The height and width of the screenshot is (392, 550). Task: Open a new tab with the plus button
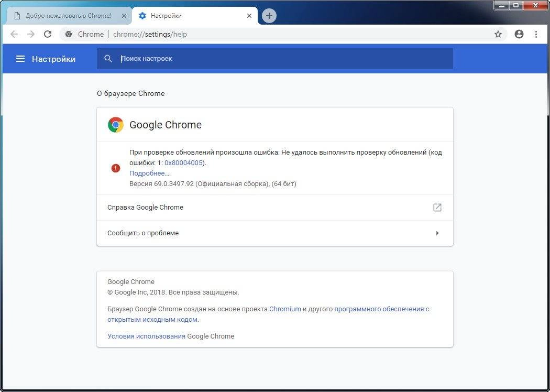[269, 16]
